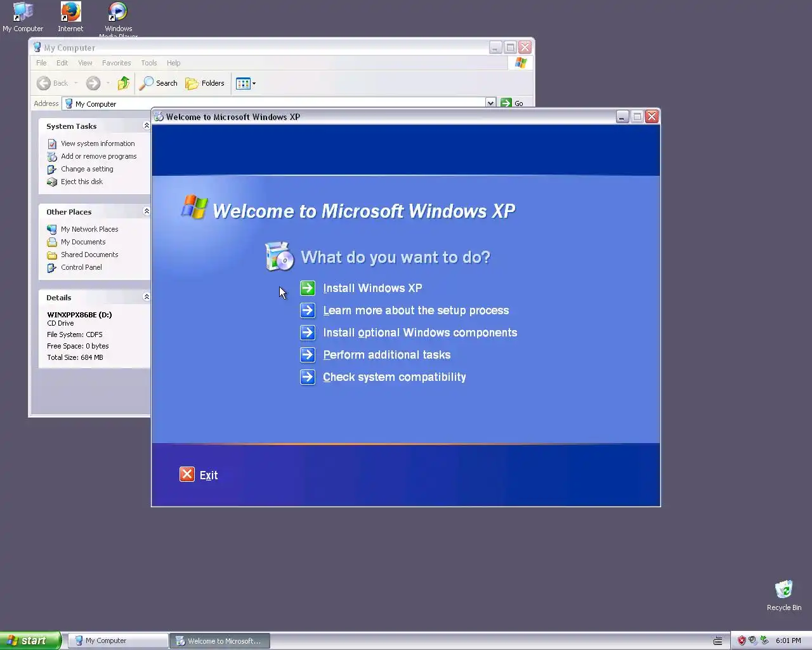This screenshot has height=650, width=812.
Task: Open the Edit menu in My Computer
Action: pos(62,63)
